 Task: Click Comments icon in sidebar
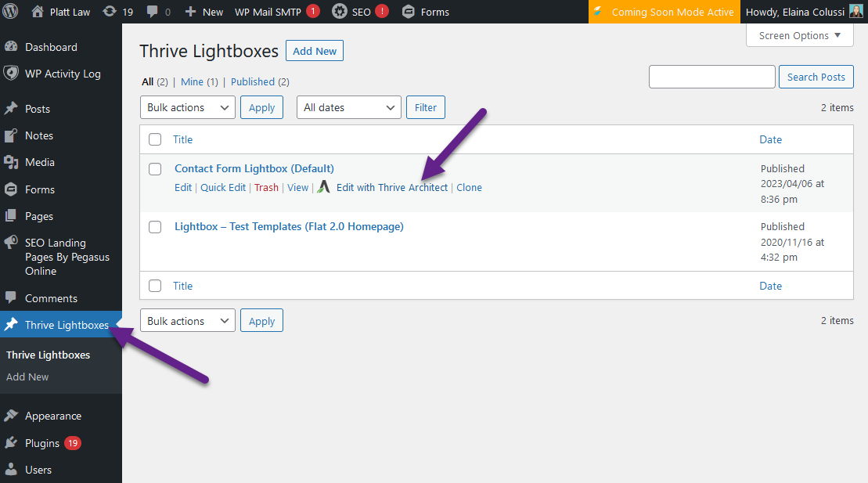11,298
